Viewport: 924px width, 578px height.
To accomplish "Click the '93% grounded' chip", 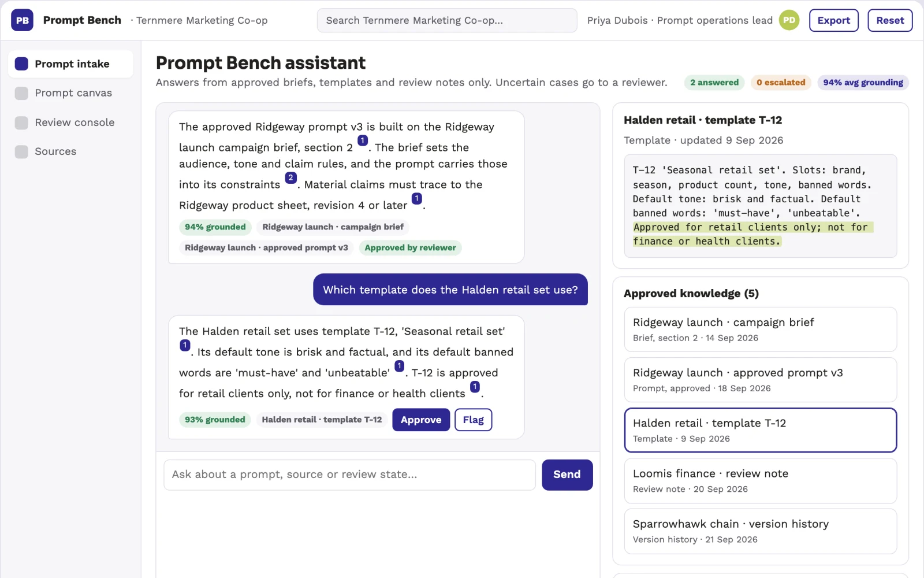I will tap(215, 420).
